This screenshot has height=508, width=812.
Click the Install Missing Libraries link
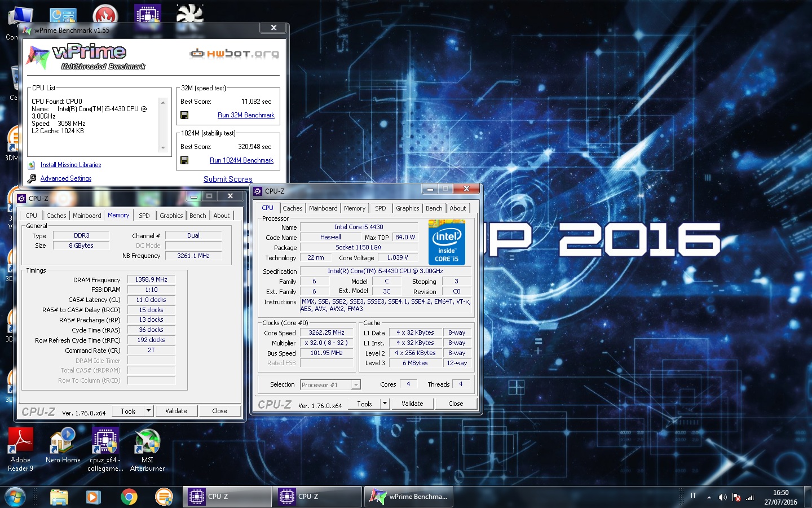point(70,165)
